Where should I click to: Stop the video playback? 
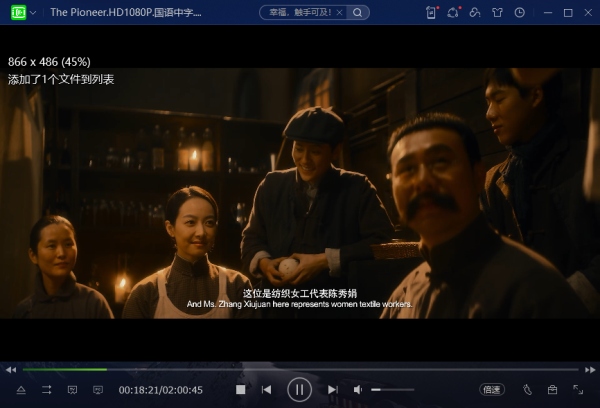[x=240, y=390]
